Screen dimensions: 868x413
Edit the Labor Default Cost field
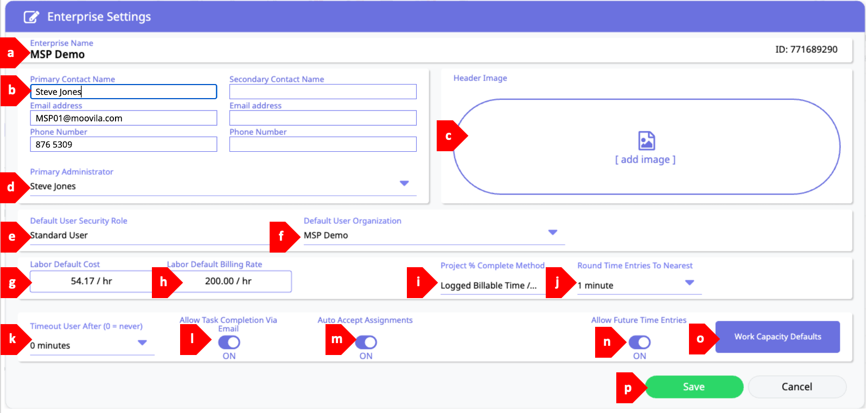91,281
